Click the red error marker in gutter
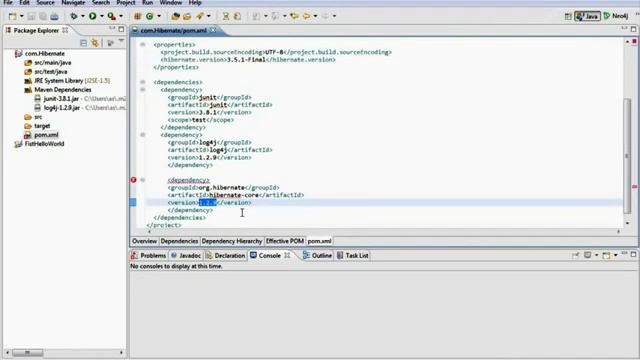The height and width of the screenshot is (360, 640). 133,180
